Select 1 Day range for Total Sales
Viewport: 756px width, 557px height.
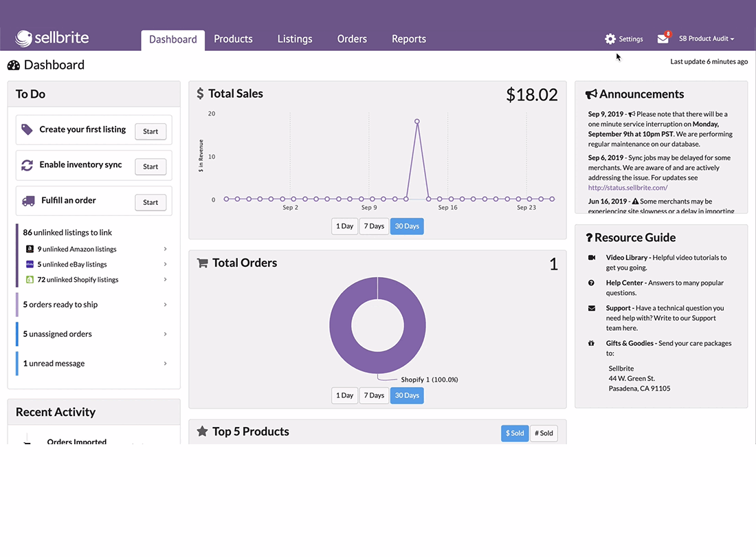click(x=345, y=226)
